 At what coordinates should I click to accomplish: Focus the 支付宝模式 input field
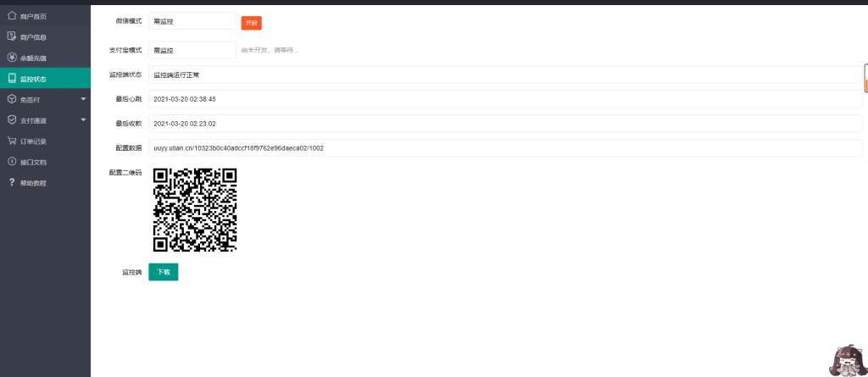coord(192,50)
